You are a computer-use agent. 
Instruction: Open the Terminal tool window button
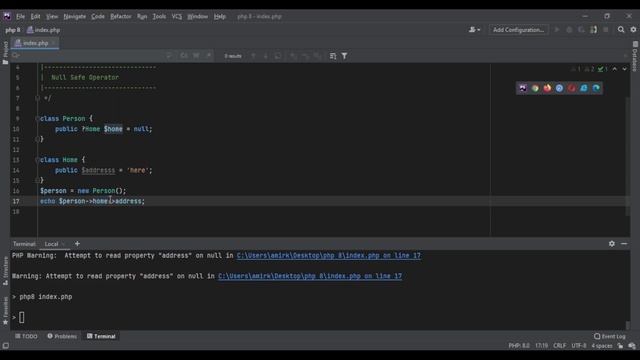click(x=101, y=336)
